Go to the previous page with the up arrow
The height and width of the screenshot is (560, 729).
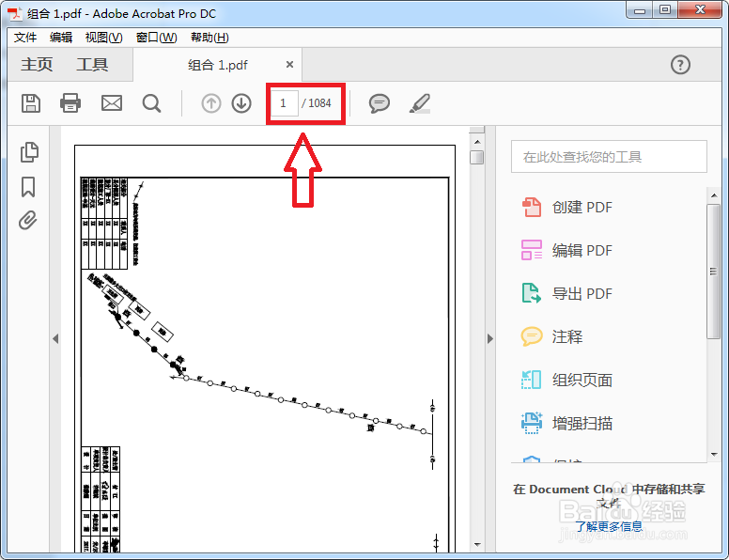pyautogui.click(x=211, y=103)
